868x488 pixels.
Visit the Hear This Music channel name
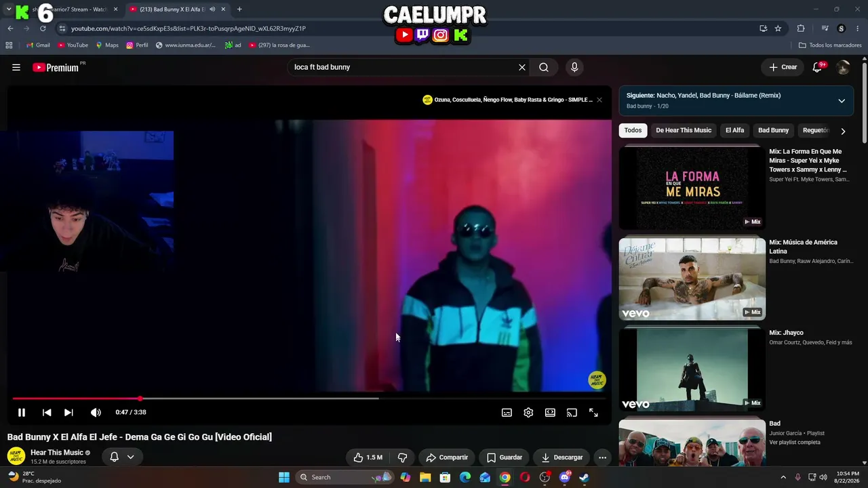[57, 452]
